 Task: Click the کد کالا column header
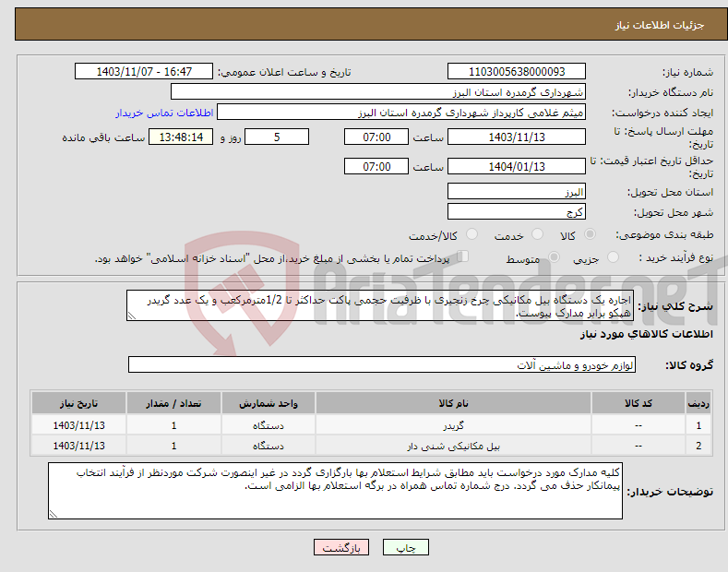pyautogui.click(x=638, y=403)
